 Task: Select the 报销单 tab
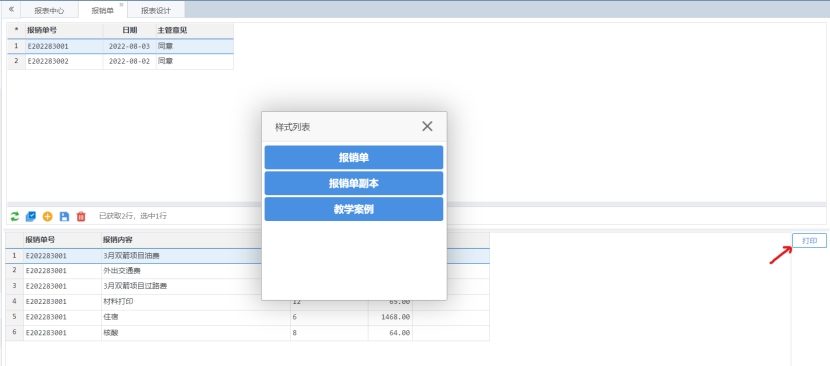tap(102, 10)
